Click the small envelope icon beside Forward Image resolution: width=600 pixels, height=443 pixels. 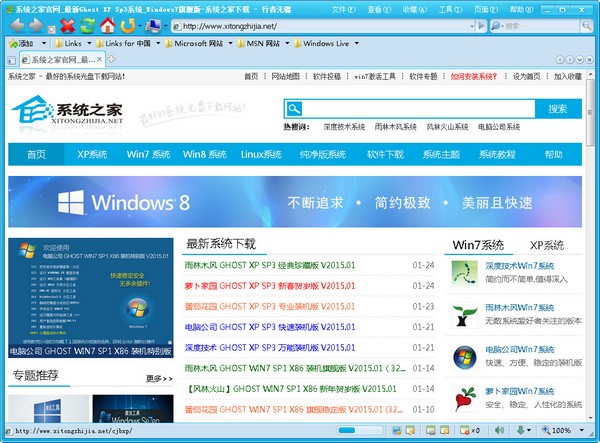click(x=52, y=29)
